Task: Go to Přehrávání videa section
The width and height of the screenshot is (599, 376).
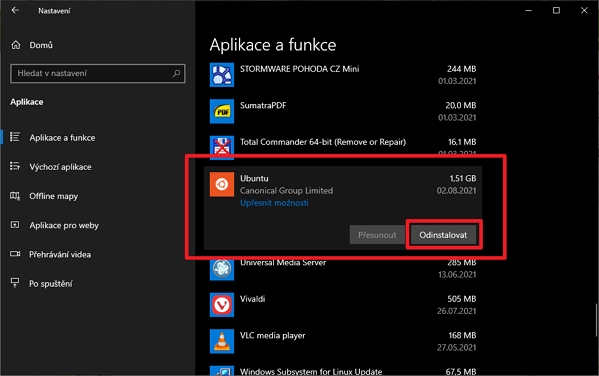Action: (x=60, y=254)
